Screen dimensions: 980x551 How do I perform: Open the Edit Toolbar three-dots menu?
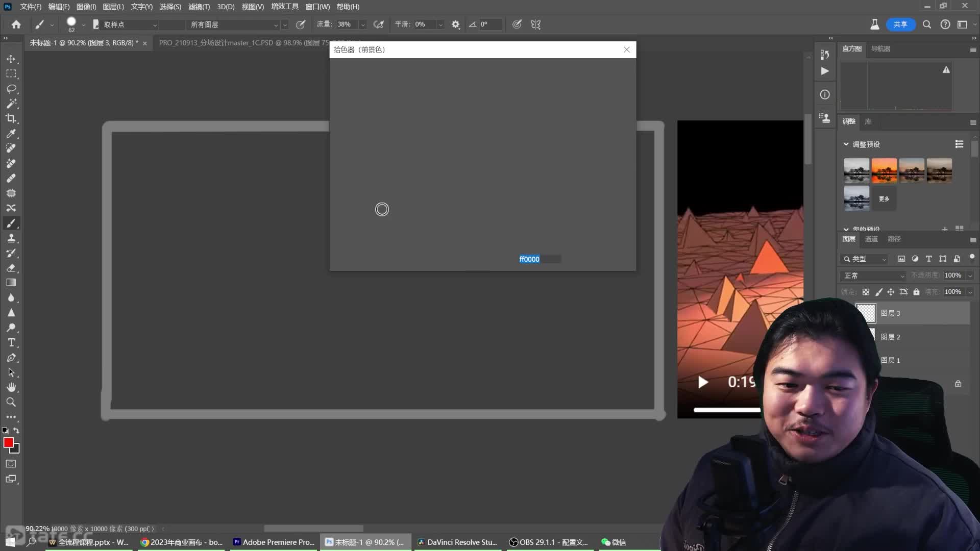click(11, 417)
